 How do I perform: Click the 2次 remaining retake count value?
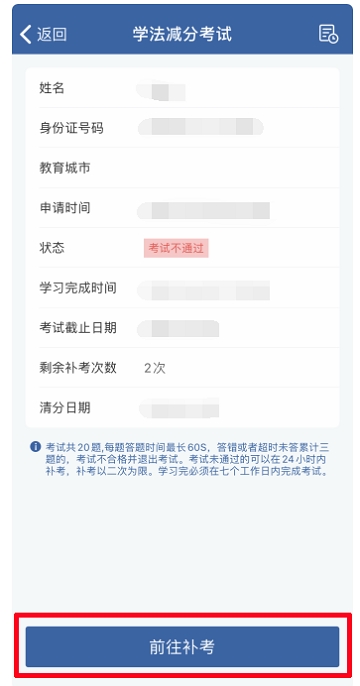coord(155,368)
